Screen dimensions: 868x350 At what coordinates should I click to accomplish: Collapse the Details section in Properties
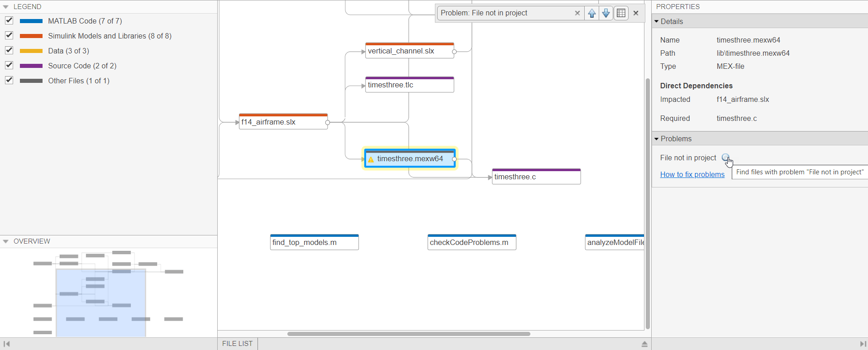(x=657, y=21)
